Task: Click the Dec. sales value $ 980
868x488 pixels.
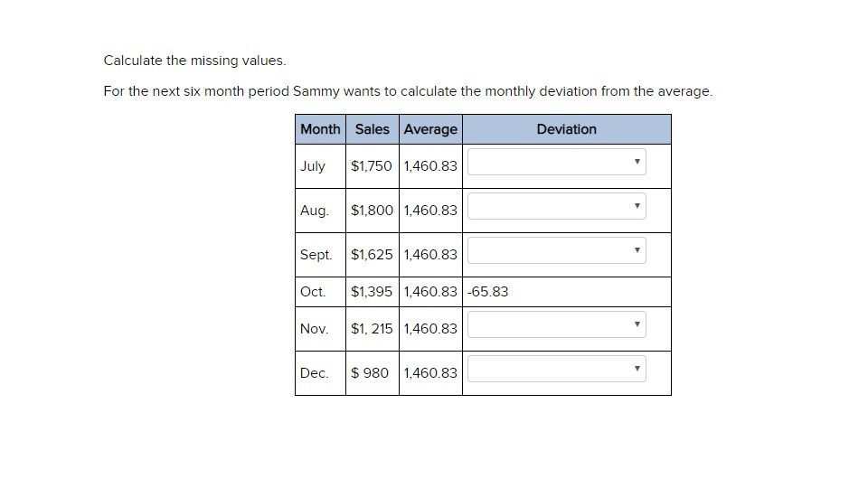Action: coord(370,373)
